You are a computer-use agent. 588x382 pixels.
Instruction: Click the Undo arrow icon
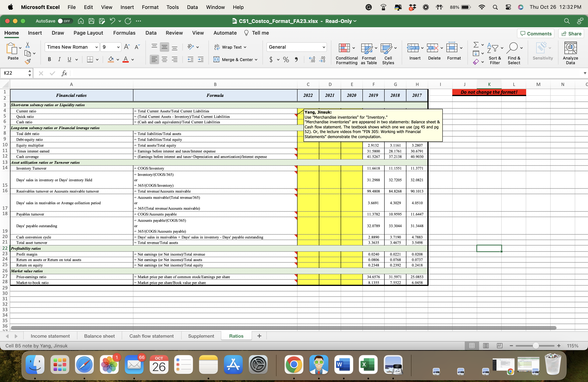click(112, 21)
